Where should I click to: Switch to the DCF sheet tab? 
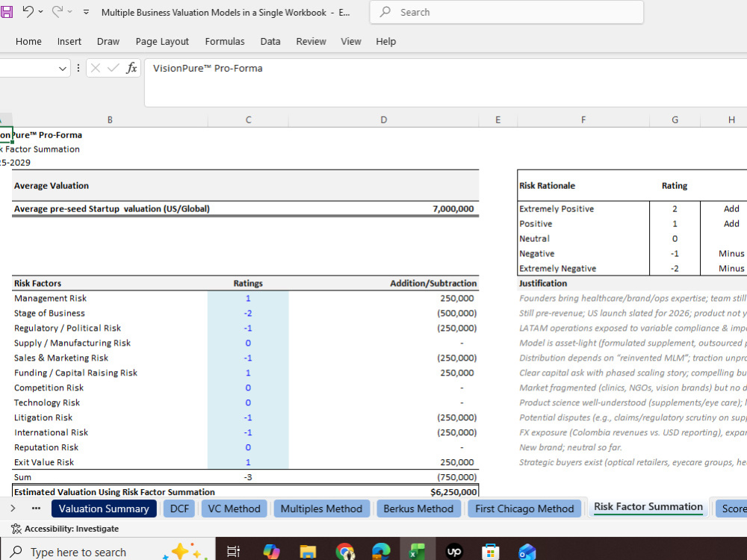(179, 508)
